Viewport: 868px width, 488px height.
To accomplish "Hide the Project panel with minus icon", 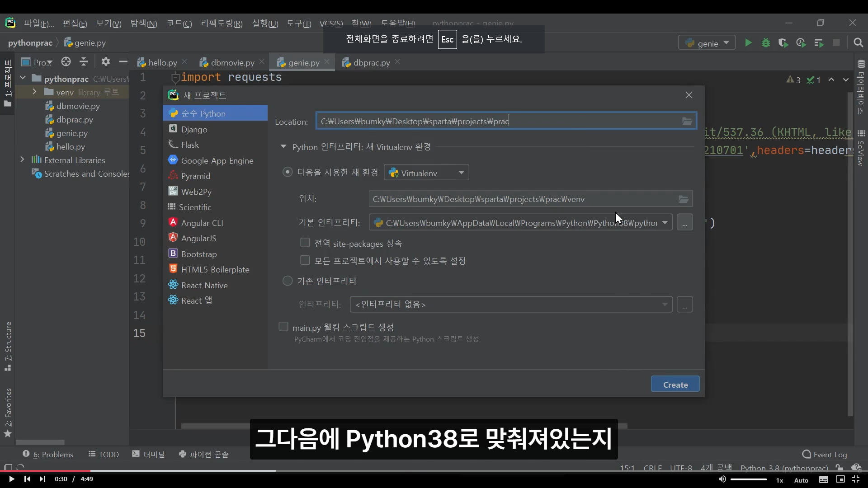I will 123,61.
